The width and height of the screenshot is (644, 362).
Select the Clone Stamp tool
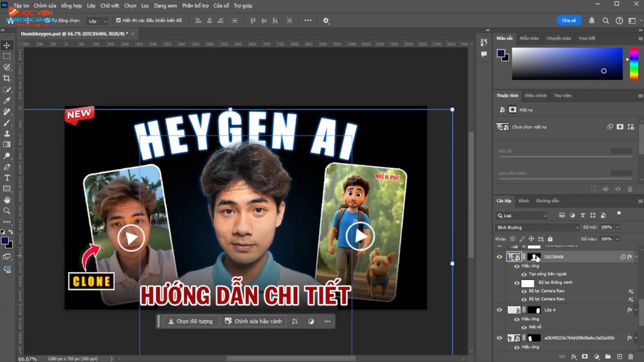[x=7, y=134]
